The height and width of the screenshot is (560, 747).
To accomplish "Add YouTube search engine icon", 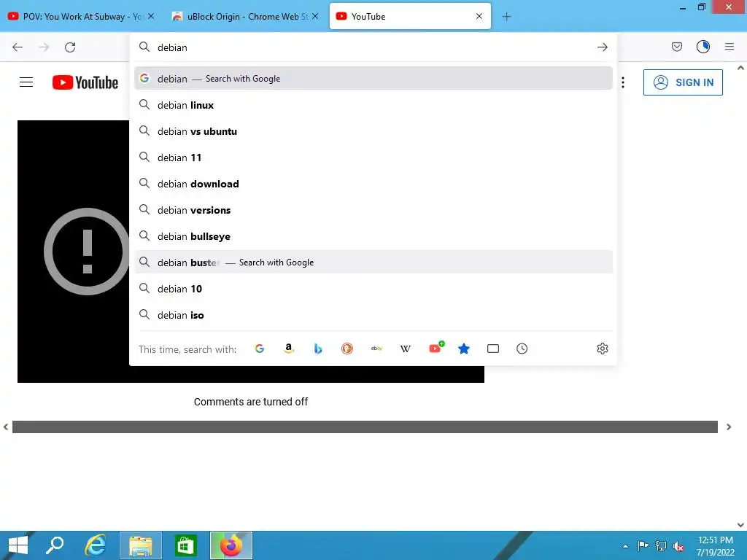I will click(436, 348).
